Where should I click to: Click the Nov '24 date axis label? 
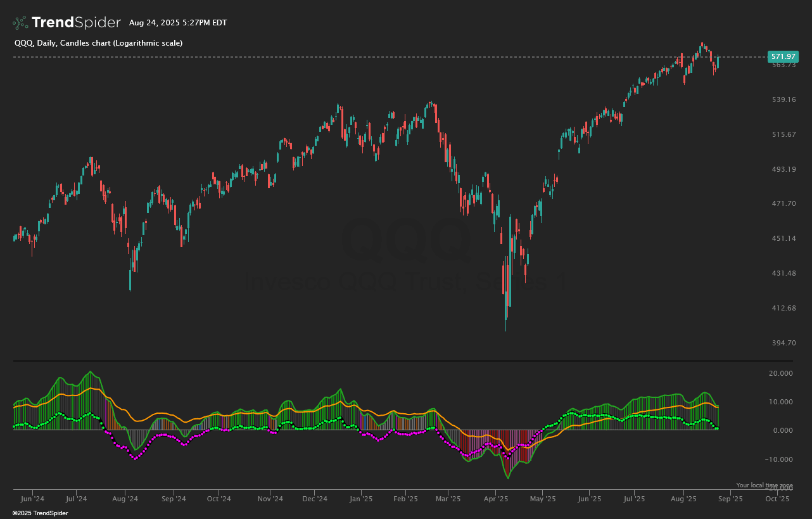tap(270, 499)
